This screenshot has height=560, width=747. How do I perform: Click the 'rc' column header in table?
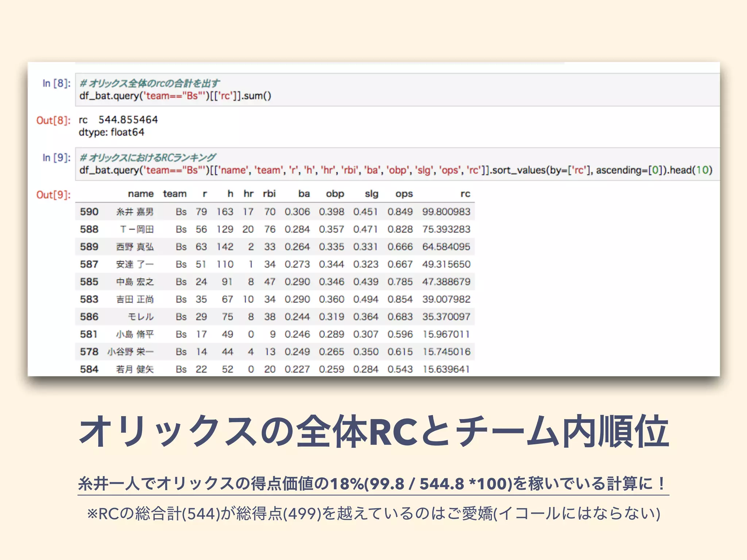click(465, 194)
